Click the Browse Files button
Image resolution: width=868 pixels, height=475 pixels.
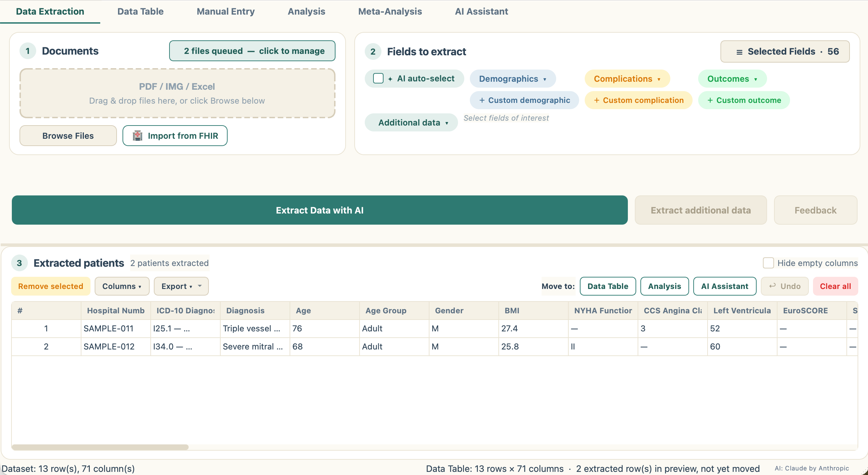pyautogui.click(x=68, y=136)
